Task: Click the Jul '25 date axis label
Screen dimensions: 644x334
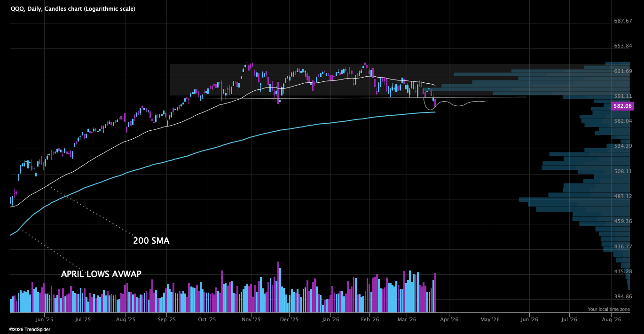Action: click(x=83, y=319)
